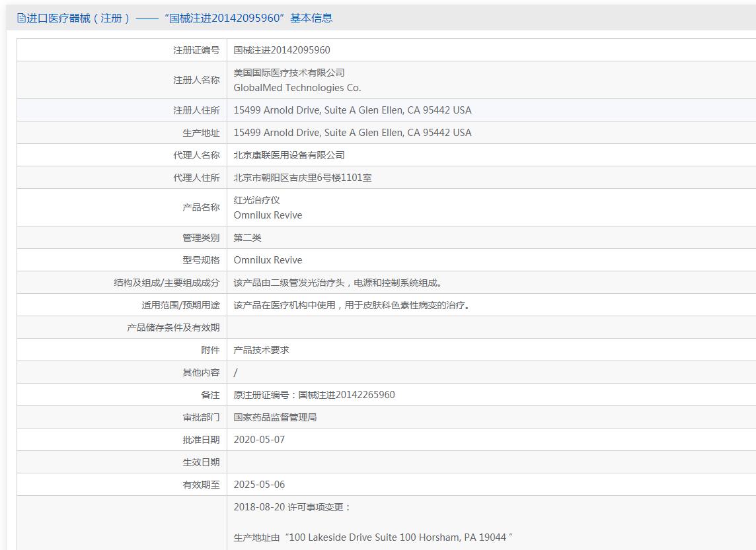The height and width of the screenshot is (550, 756).
Task: Select registrant name 美国国际医疗技术有限公司
Action: pyautogui.click(x=289, y=73)
